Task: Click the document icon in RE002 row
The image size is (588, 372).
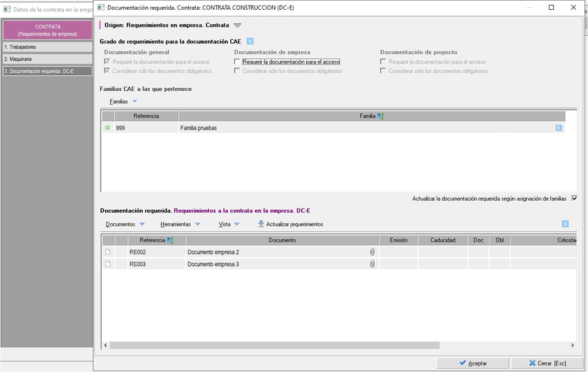Action: click(108, 252)
